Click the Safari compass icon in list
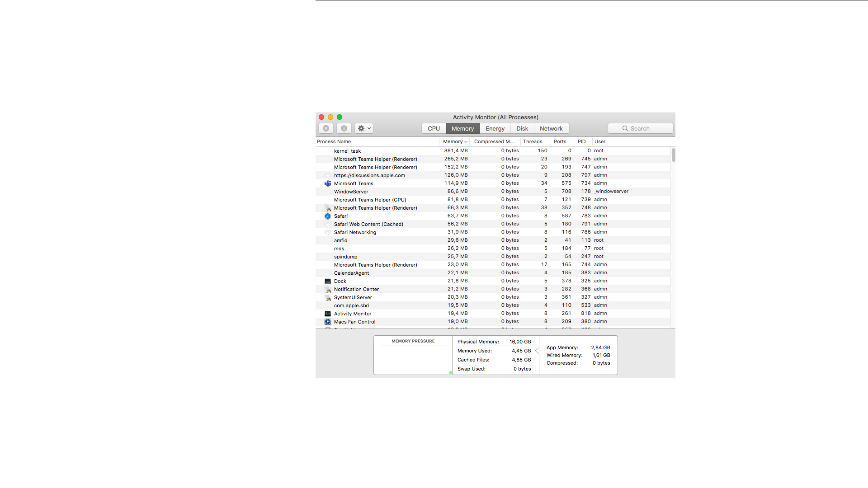Screen dimensions: 868x488 [x=328, y=216]
